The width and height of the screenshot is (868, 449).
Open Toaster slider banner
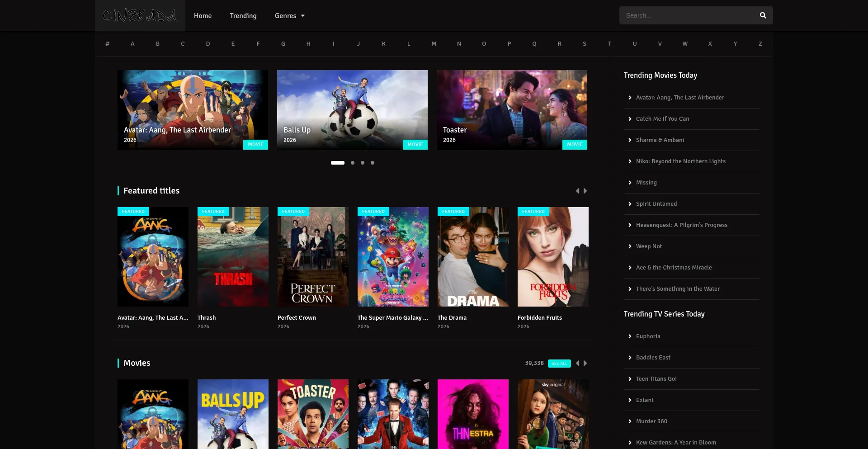coord(512,110)
